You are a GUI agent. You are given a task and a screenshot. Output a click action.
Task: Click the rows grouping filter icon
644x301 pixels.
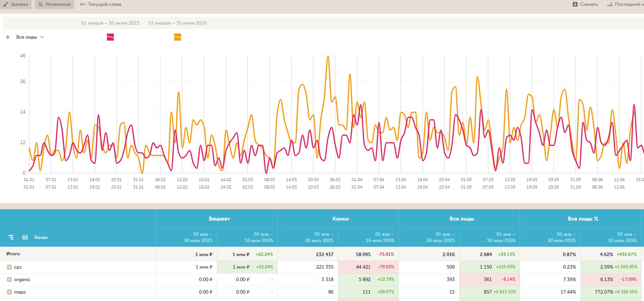coord(11,237)
